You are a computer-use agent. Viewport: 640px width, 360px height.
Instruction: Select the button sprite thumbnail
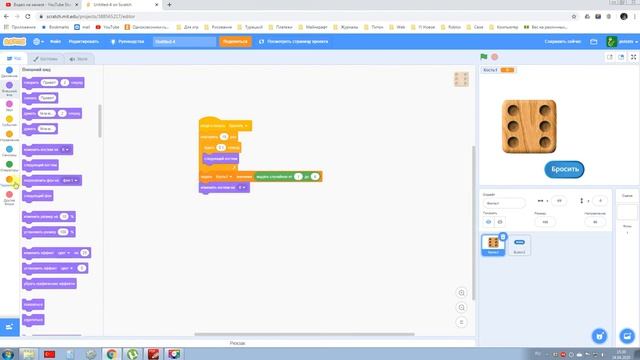coord(519,245)
